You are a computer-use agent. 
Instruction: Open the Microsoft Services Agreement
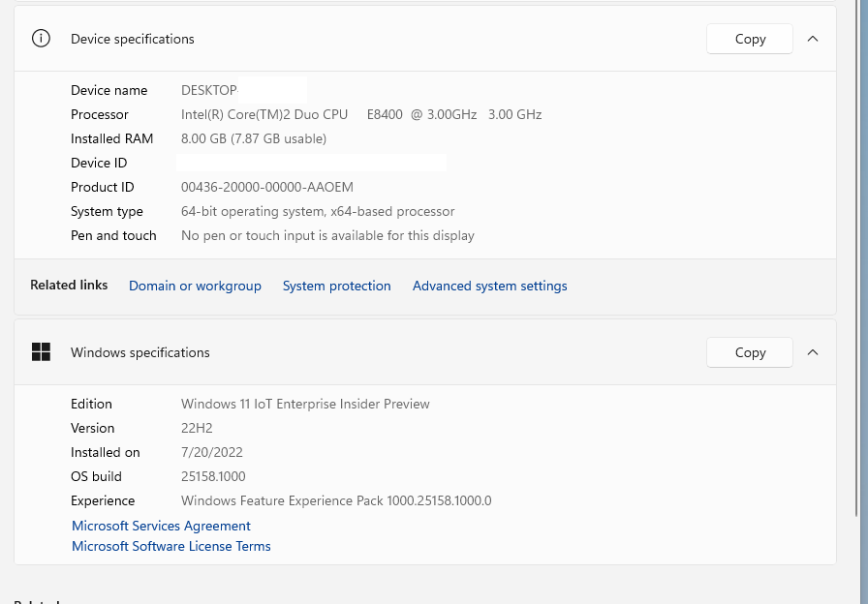coord(161,526)
